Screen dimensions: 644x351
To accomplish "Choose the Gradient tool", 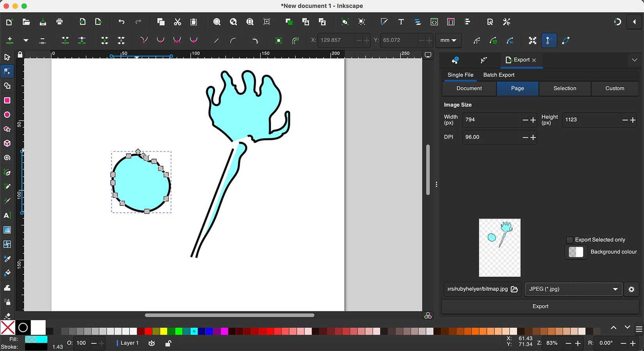I will coord(7,230).
